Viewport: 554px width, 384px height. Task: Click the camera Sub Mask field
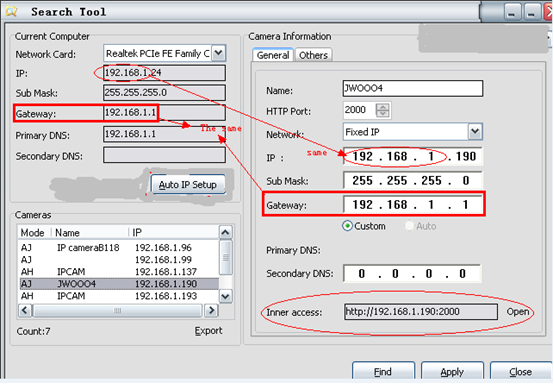(x=413, y=181)
